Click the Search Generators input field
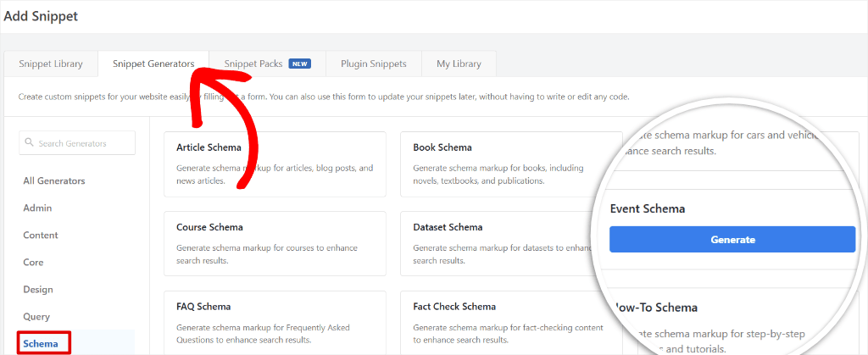This screenshot has height=355, width=868. (77, 143)
